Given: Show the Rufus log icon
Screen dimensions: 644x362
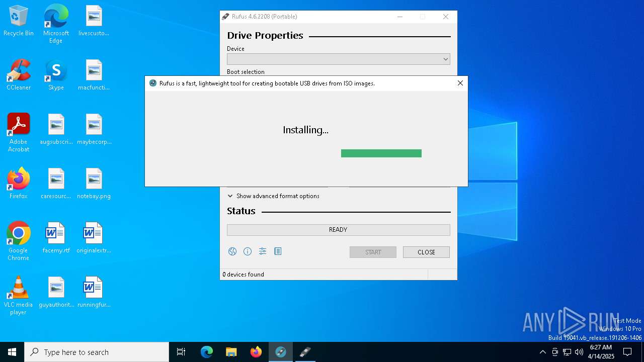Looking at the screenshot, I should (x=278, y=251).
